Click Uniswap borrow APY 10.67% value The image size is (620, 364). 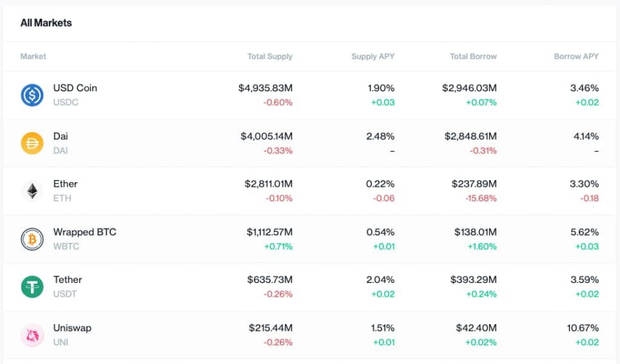pos(584,328)
